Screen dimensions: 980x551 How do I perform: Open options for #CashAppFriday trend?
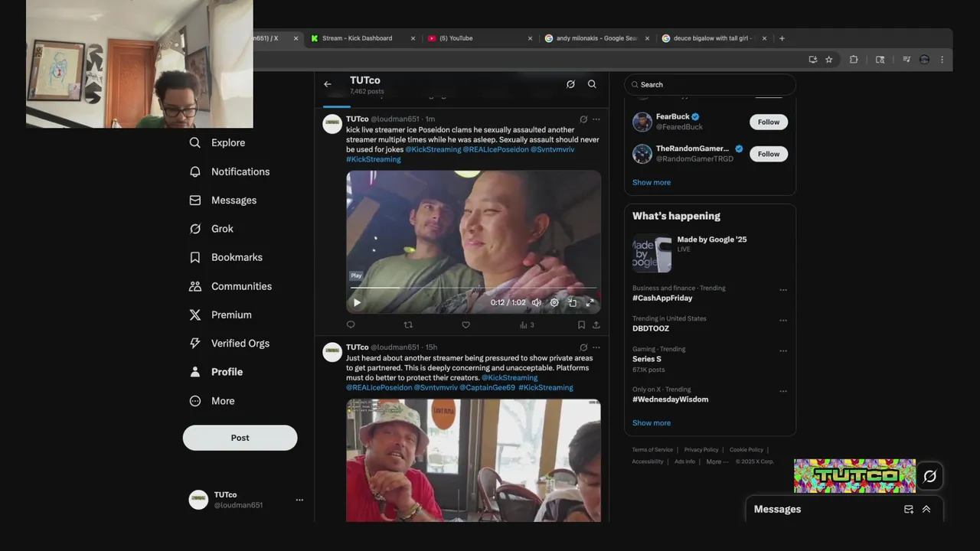782,290
